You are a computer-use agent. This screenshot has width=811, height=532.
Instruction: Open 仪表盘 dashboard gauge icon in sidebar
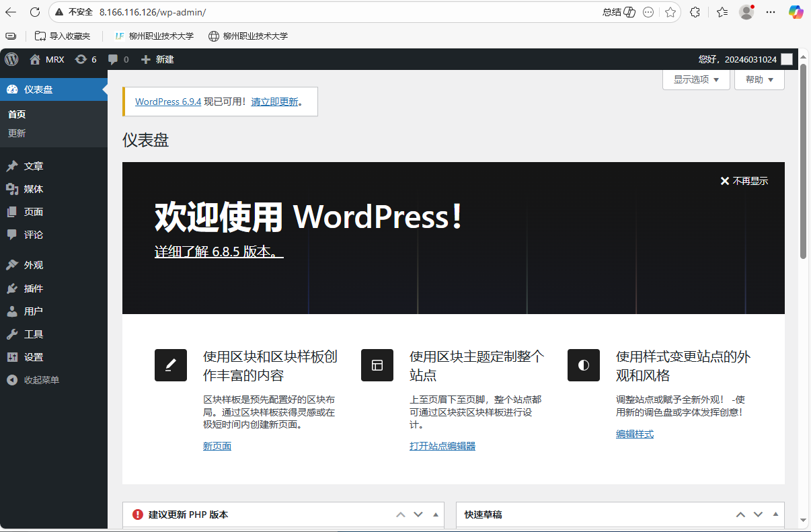click(x=11, y=89)
